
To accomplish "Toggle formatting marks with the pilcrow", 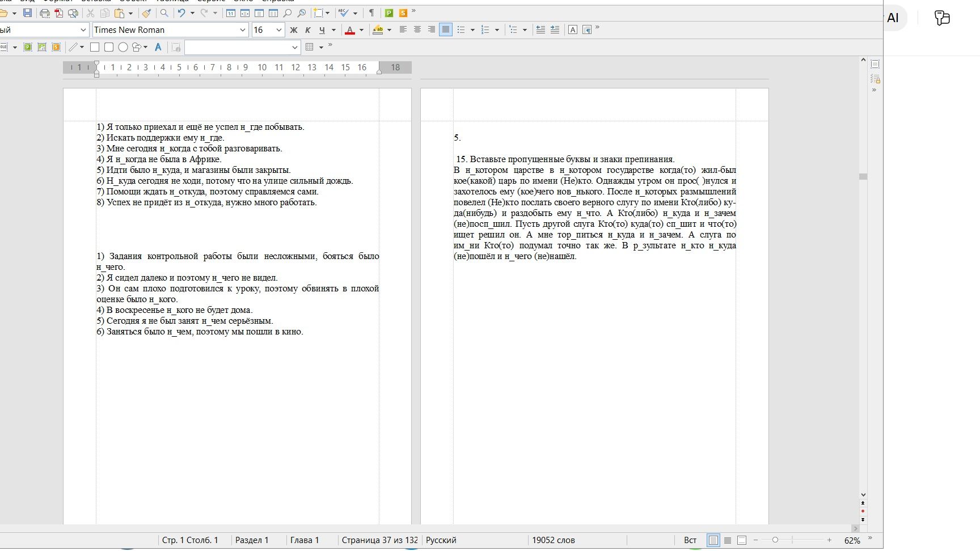I will pos(371,13).
